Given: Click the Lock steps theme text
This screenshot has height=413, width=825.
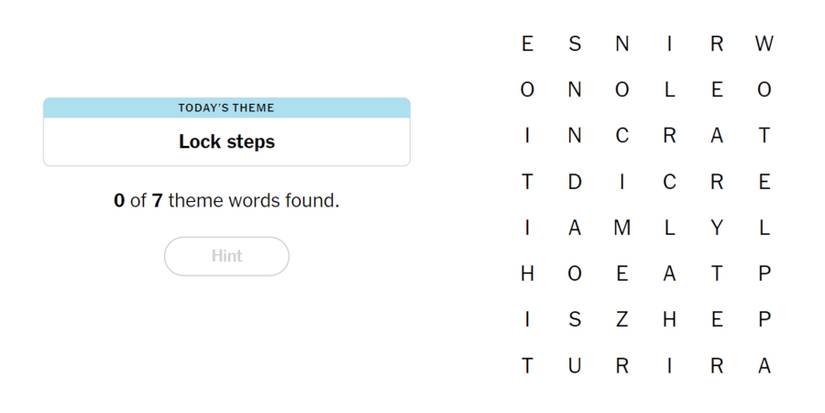Looking at the screenshot, I should pyautogui.click(x=227, y=142).
